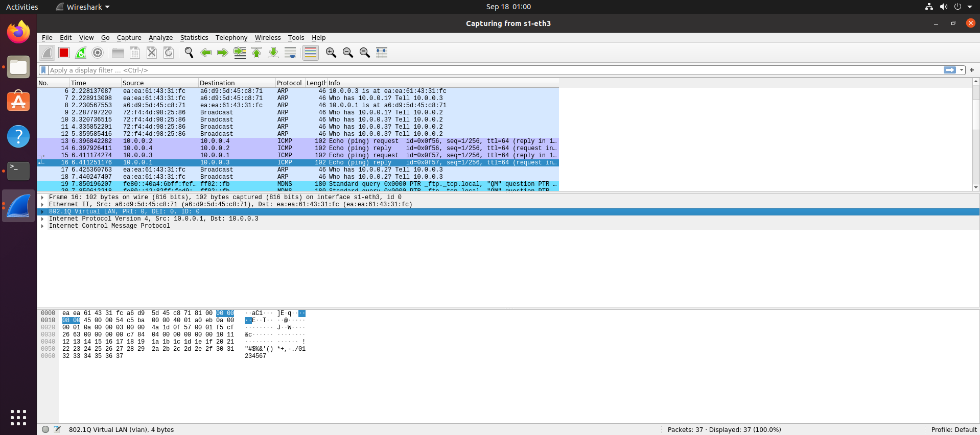Open the Analyze menu
Screen dimensions: 980x435
(x=160, y=38)
